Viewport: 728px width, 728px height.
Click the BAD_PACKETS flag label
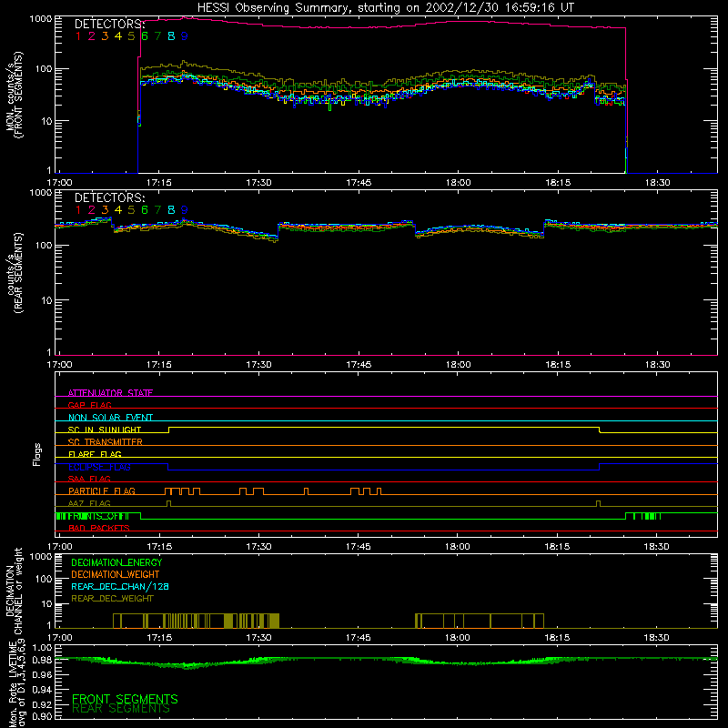click(x=99, y=528)
